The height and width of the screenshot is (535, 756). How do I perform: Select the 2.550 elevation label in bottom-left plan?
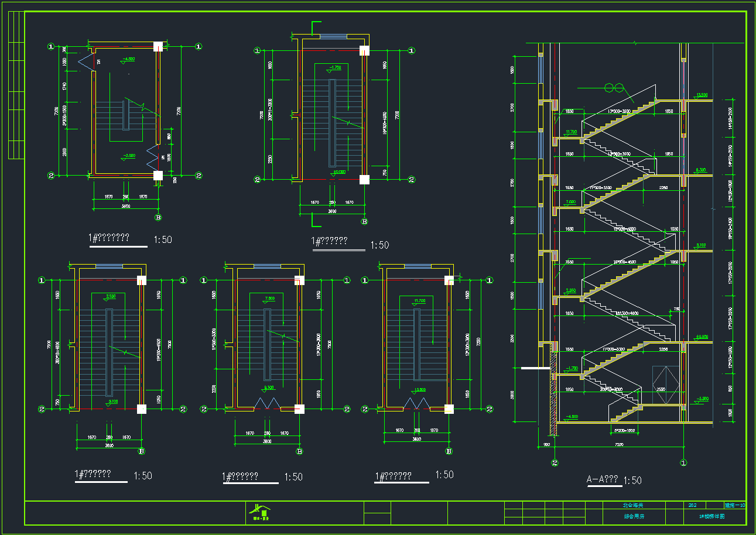(x=111, y=296)
